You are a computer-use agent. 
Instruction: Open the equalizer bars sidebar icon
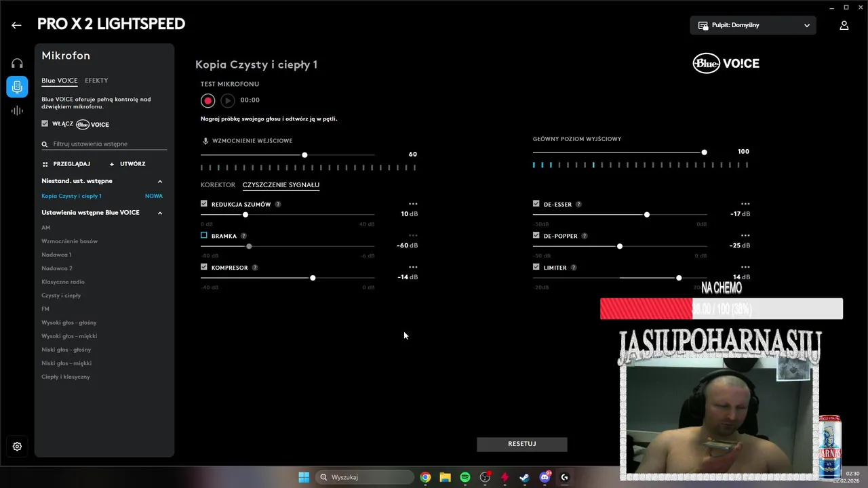[17, 110]
